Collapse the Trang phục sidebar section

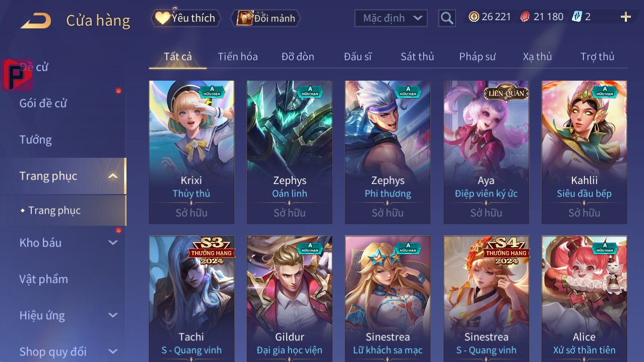click(113, 176)
